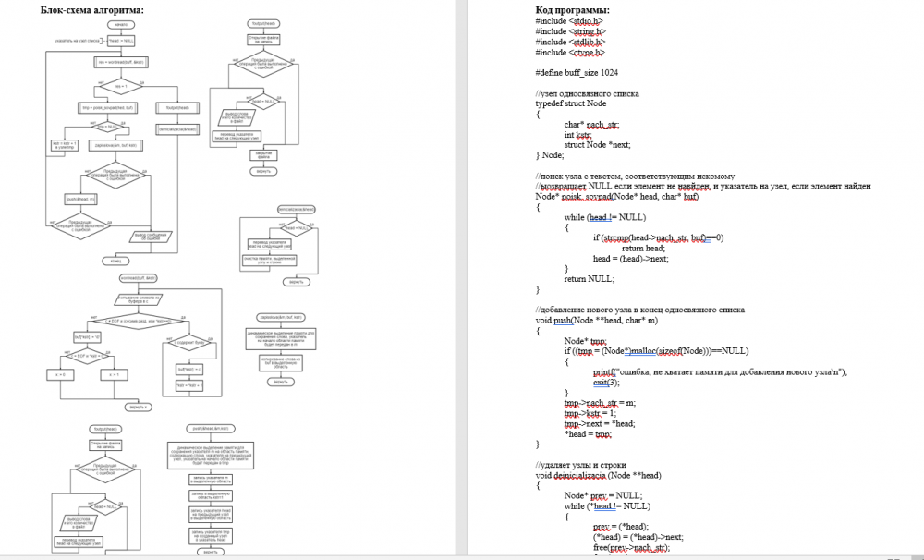Click the declaration 'Node* tmp;'
This screenshot has width=924, height=560.
[x=585, y=341]
